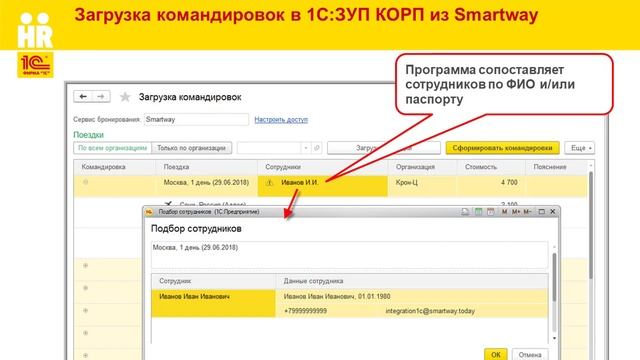Click the 1C icon in the Подбор сотрудников title bar

(x=149, y=212)
